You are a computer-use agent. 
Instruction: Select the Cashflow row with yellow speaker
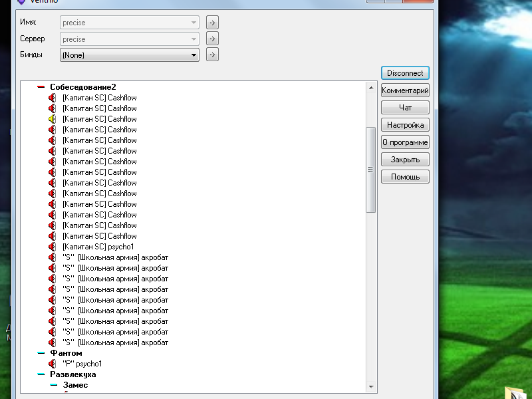tap(99, 119)
